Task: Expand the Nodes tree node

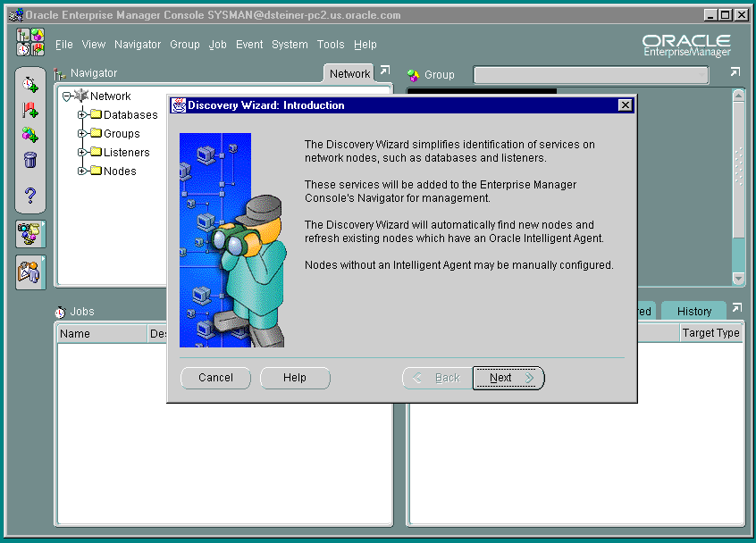Action: pos(81,171)
